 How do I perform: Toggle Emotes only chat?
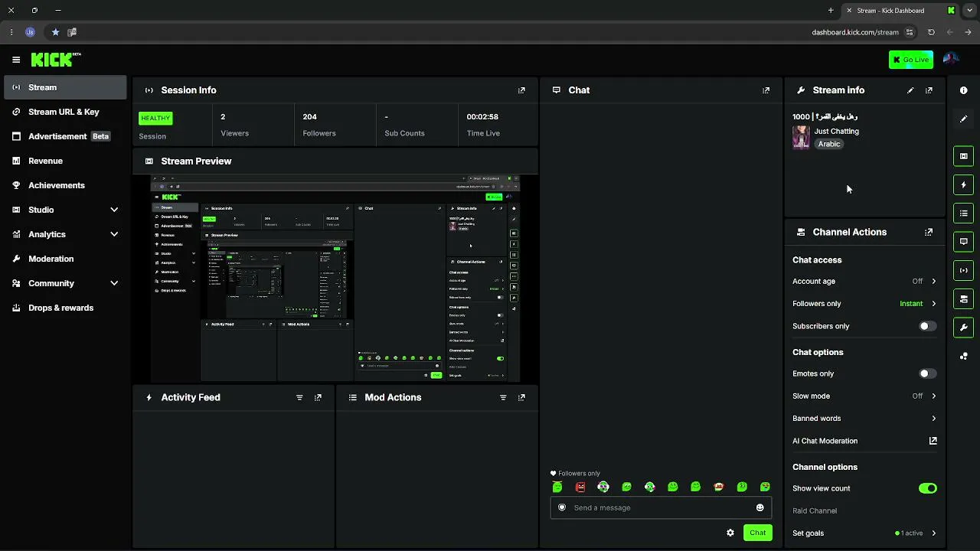click(927, 373)
